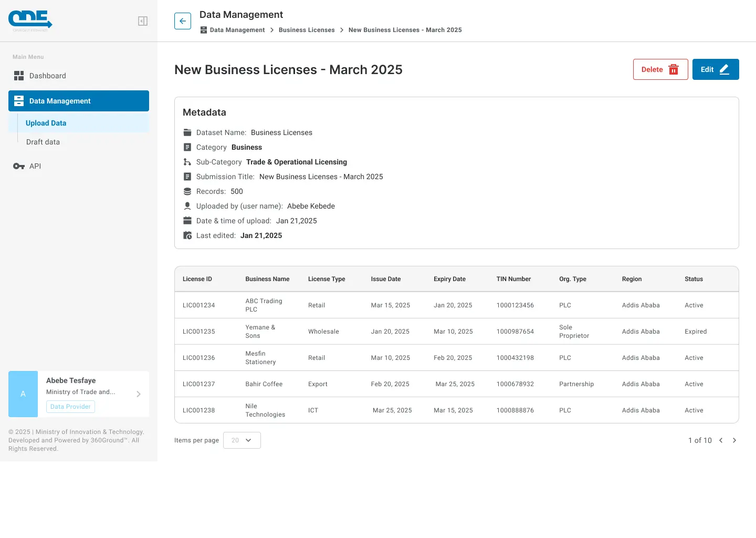
Task: Open the API section
Action: click(x=35, y=166)
